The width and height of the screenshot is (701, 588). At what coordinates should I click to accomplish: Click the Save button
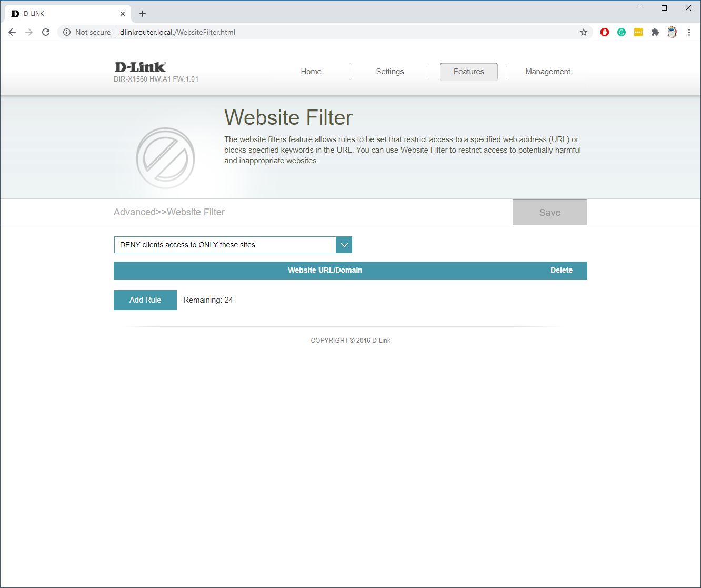pyautogui.click(x=550, y=212)
